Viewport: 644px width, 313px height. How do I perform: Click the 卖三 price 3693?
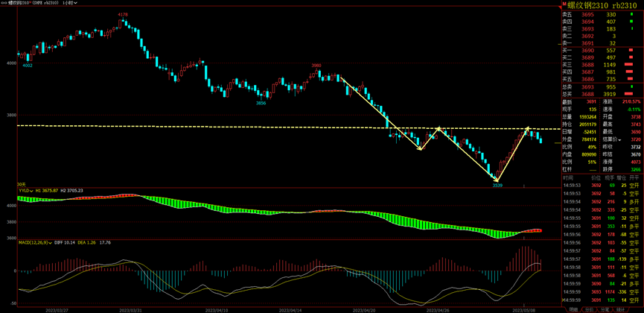pyautogui.click(x=587, y=29)
